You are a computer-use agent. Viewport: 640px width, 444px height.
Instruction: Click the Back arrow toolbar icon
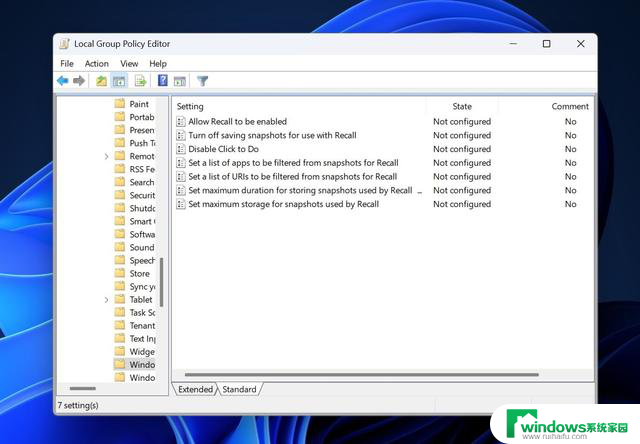point(62,81)
